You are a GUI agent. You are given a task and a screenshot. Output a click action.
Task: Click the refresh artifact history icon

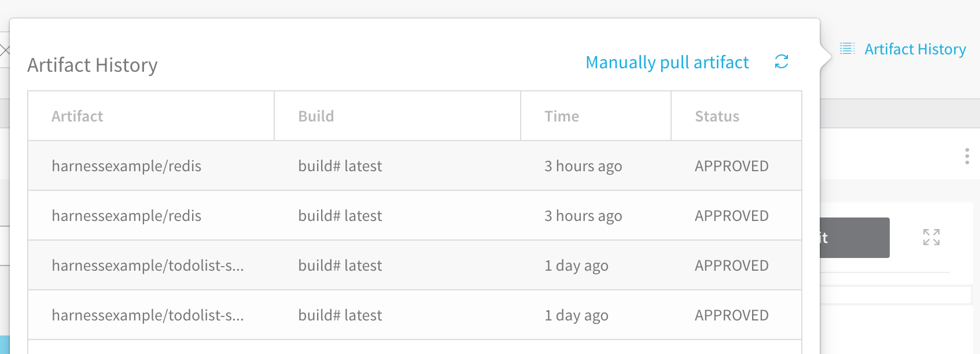[782, 62]
